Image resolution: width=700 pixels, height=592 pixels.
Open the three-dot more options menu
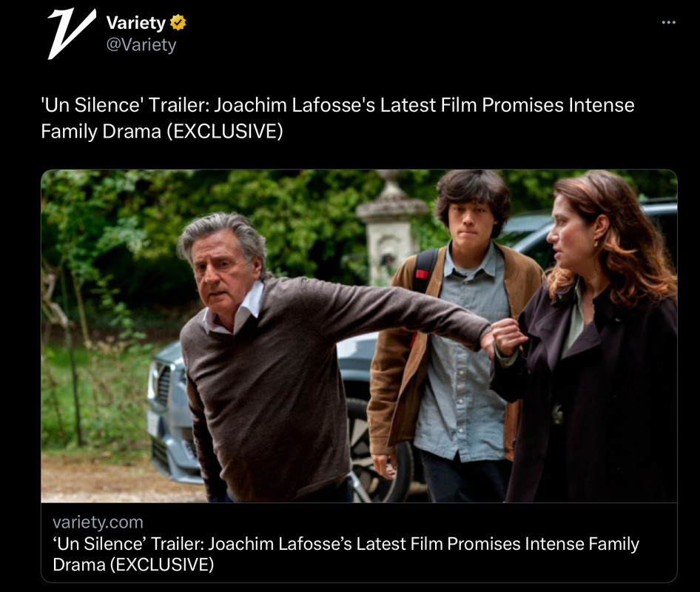point(668,22)
